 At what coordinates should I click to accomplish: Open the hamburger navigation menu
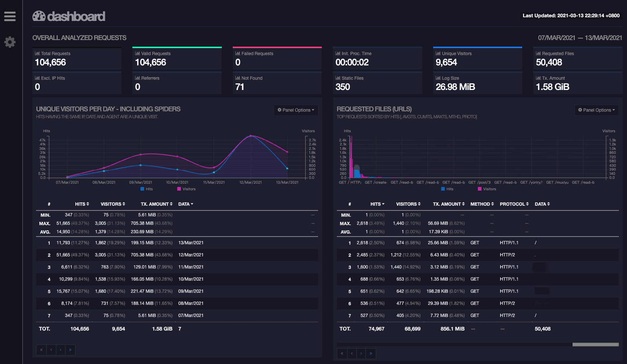tap(10, 16)
